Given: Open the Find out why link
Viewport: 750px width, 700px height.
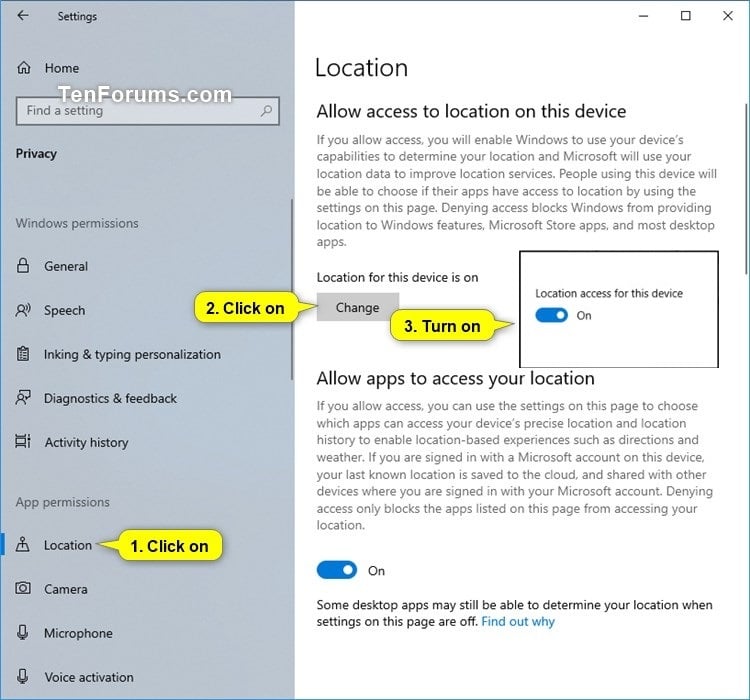Looking at the screenshot, I should click(518, 621).
